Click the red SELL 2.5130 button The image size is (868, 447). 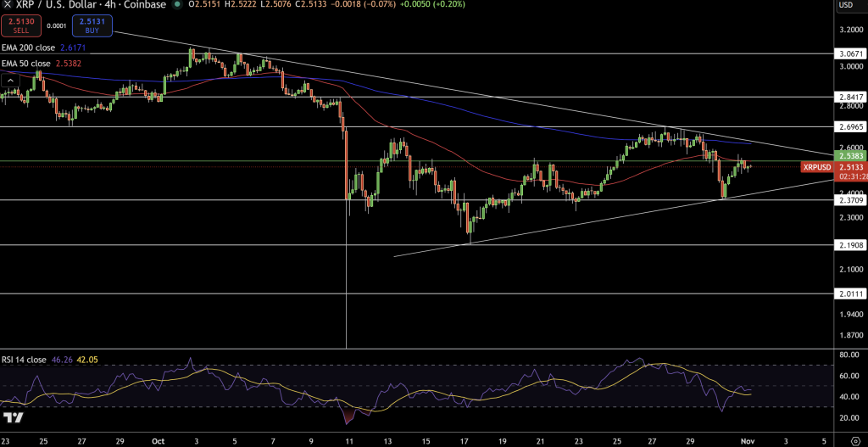point(19,25)
